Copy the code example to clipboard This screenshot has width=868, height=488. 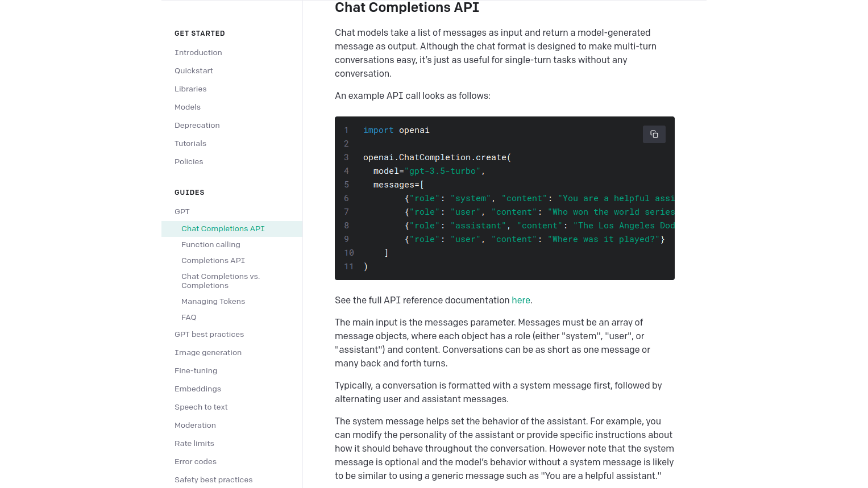point(654,134)
